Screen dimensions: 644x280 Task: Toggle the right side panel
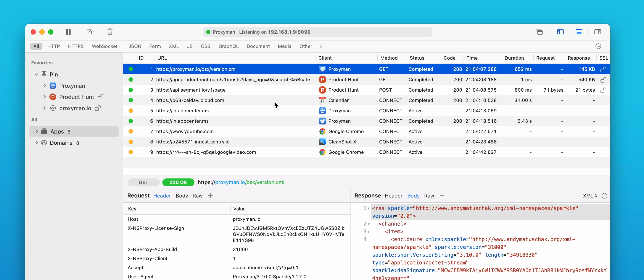coord(597,32)
